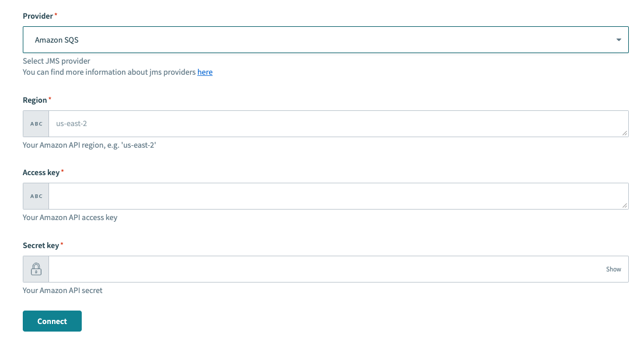Open the jms providers information link
644x352 pixels.
[204, 72]
